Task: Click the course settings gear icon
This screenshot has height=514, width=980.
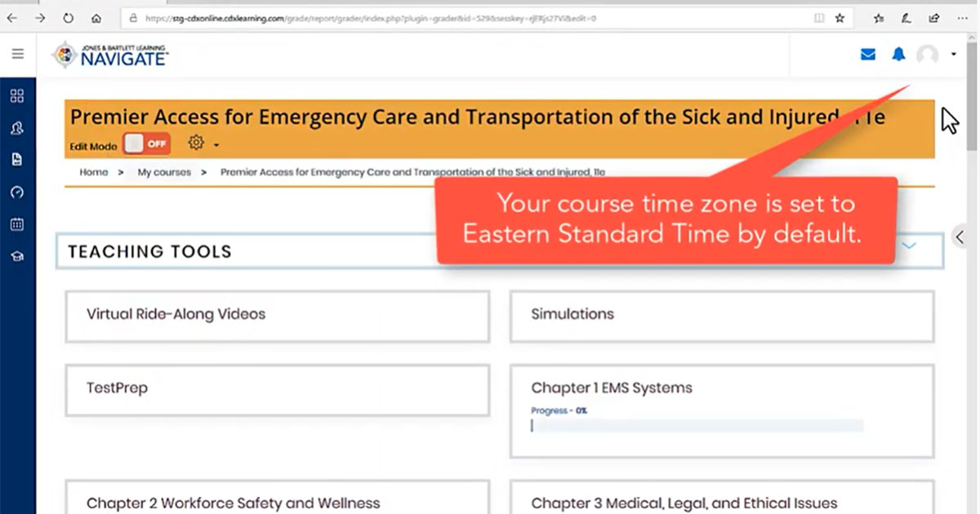Action: 196,143
